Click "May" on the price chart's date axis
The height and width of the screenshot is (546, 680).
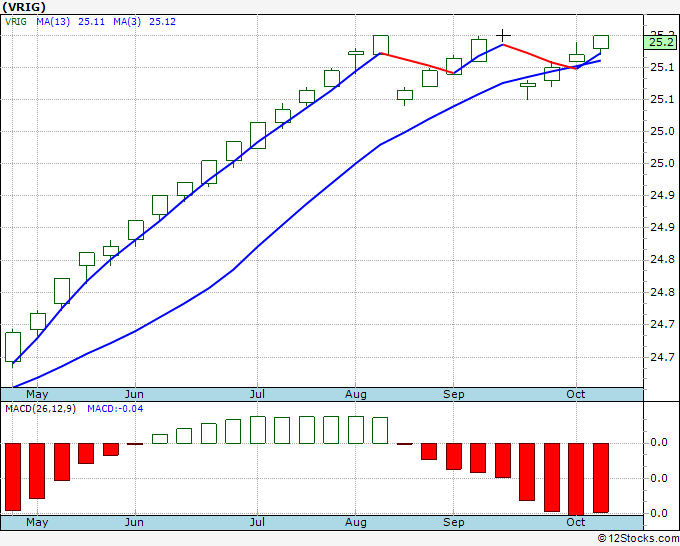pyautogui.click(x=37, y=394)
